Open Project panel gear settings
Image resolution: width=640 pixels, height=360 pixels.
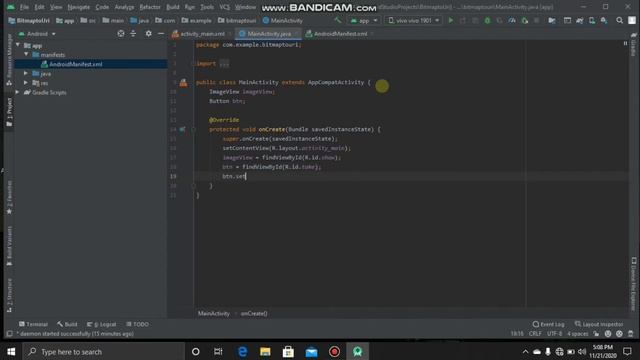click(x=149, y=33)
